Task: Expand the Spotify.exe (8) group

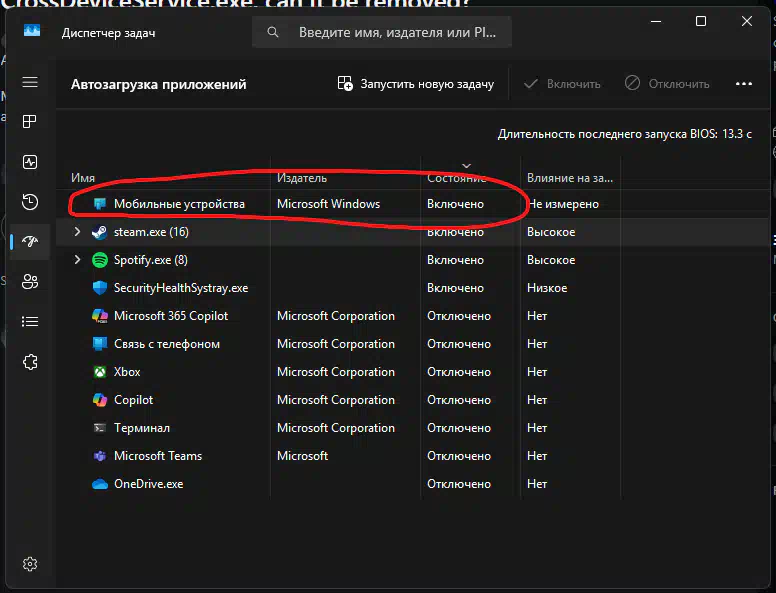Action: [77, 260]
